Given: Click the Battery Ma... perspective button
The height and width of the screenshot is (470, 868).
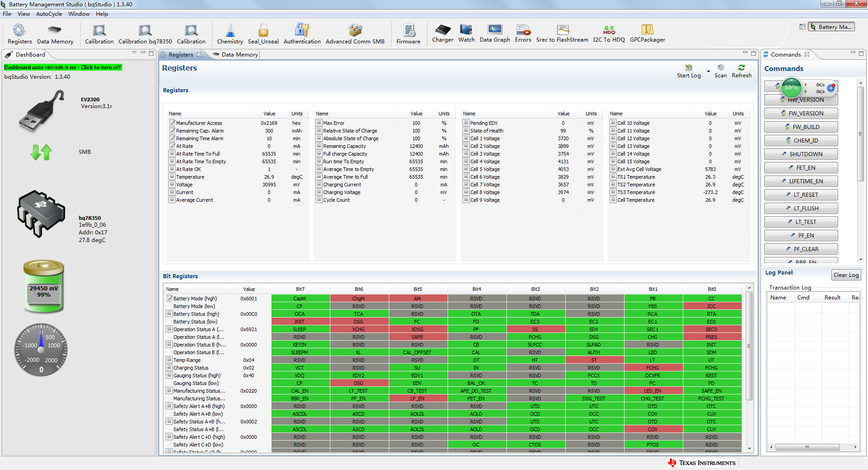Looking at the screenshot, I should coord(831,27).
